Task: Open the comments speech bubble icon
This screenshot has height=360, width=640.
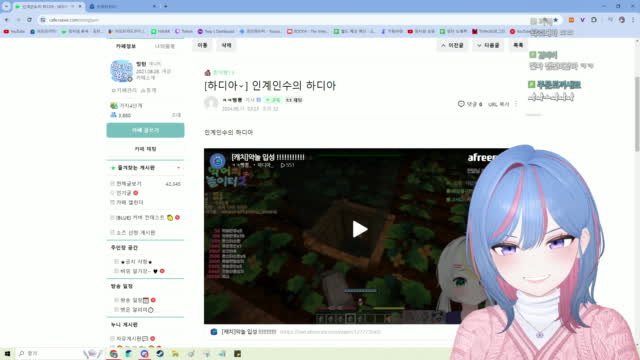Action: pyautogui.click(x=461, y=104)
